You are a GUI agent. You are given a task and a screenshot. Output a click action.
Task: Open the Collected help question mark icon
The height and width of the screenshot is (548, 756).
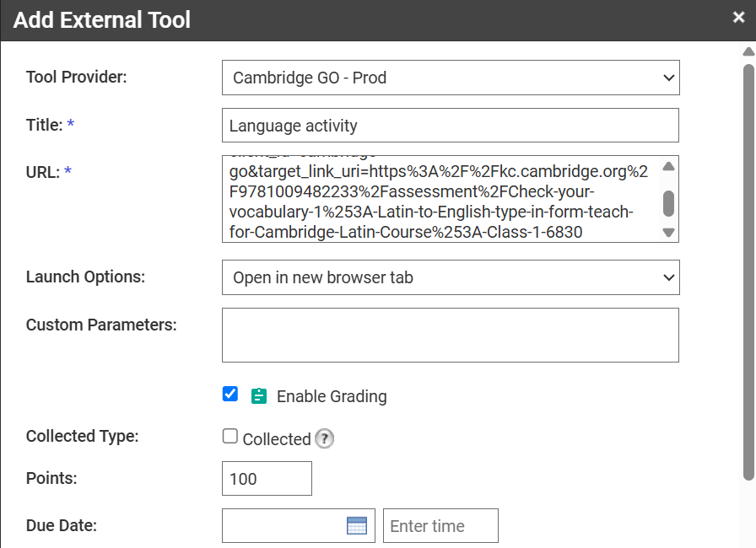pos(325,438)
